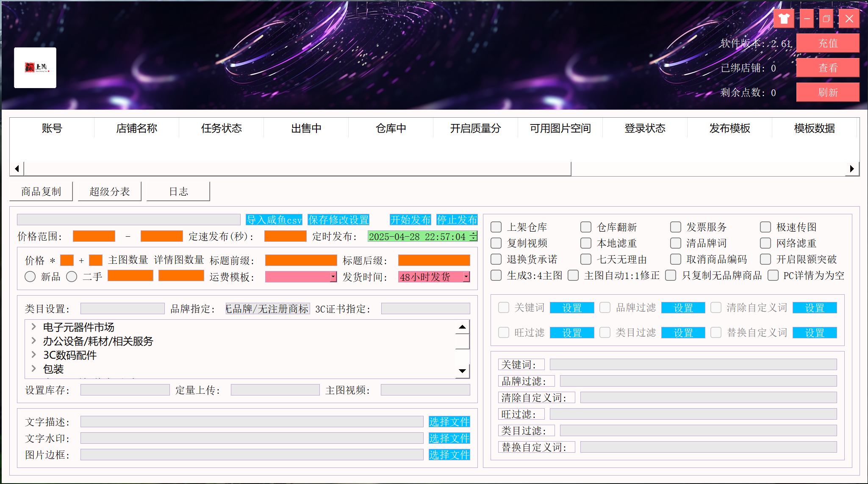The height and width of the screenshot is (484, 868).
Task: Click the shirt skin icon
Action: (x=783, y=19)
